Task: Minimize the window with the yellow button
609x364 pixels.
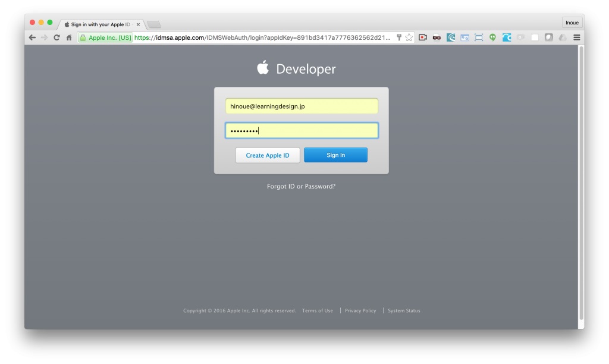Action: coord(41,23)
